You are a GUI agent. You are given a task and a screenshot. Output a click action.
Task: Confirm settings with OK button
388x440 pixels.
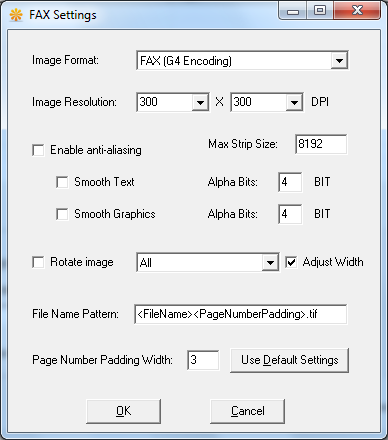pyautogui.click(x=123, y=411)
